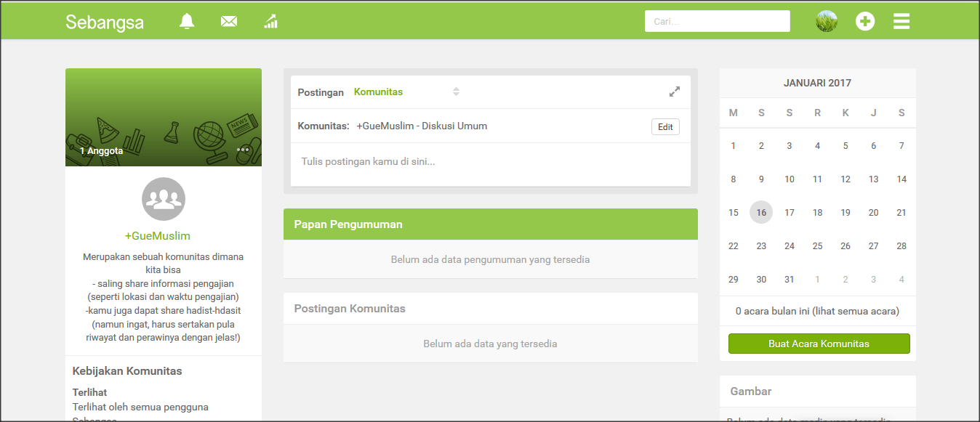This screenshot has width=980, height=422.
Task: Click your grass profile avatar picture
Action: 825,21
